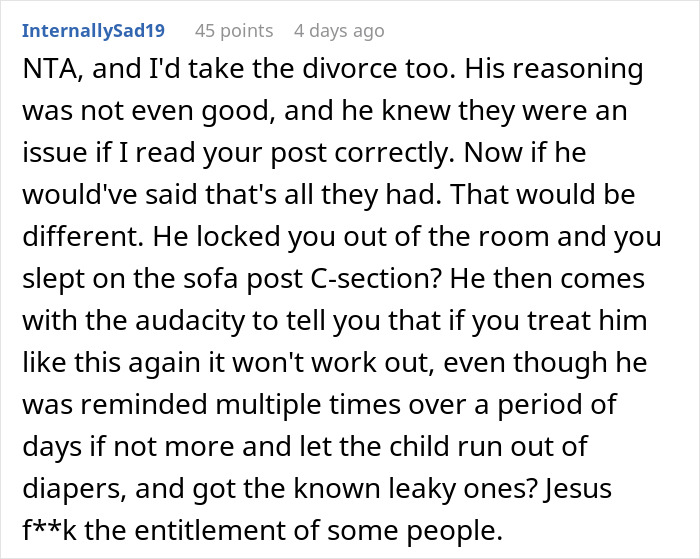
Task: Click the text 'His reasoning' in first line
Action: 554,69
